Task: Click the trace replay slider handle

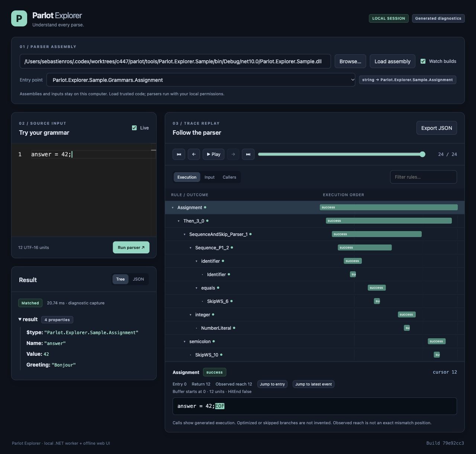Action: (x=422, y=154)
